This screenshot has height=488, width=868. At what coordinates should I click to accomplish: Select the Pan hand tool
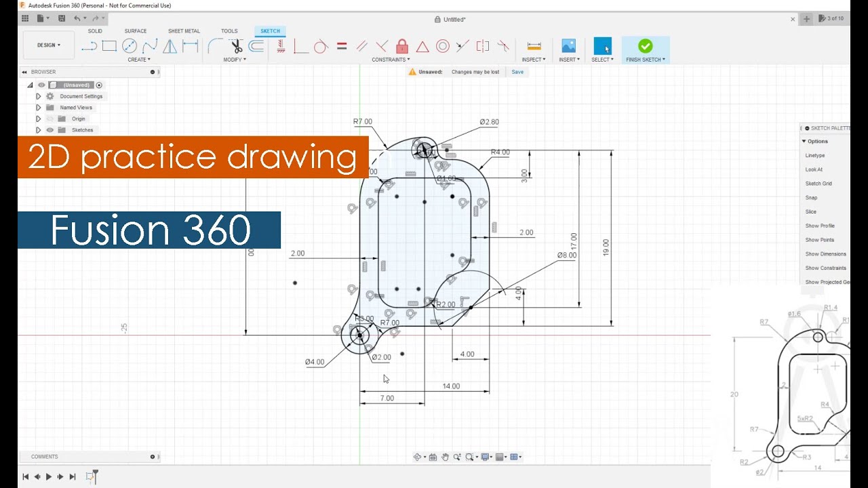coord(446,457)
